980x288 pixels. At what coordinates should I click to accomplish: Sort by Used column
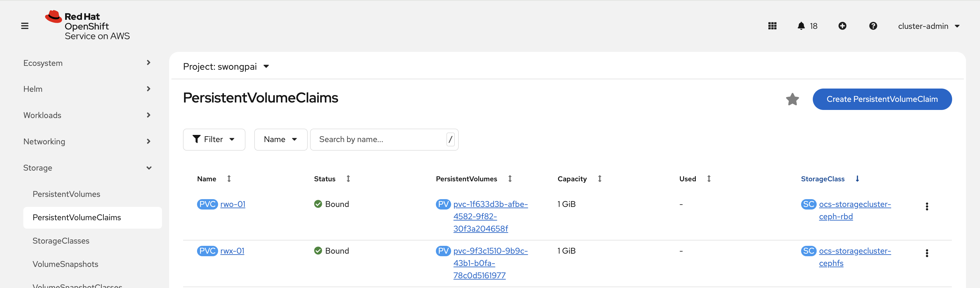pyautogui.click(x=695, y=179)
